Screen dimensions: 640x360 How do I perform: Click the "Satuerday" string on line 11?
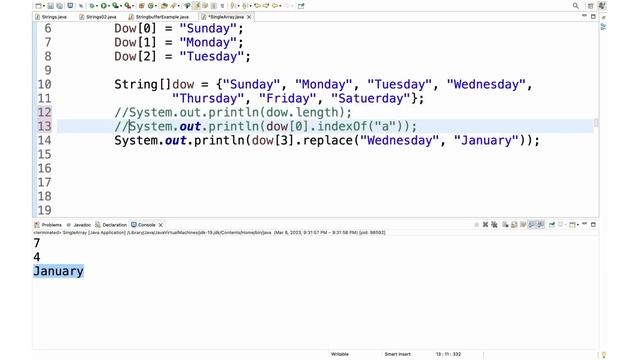pos(371,98)
